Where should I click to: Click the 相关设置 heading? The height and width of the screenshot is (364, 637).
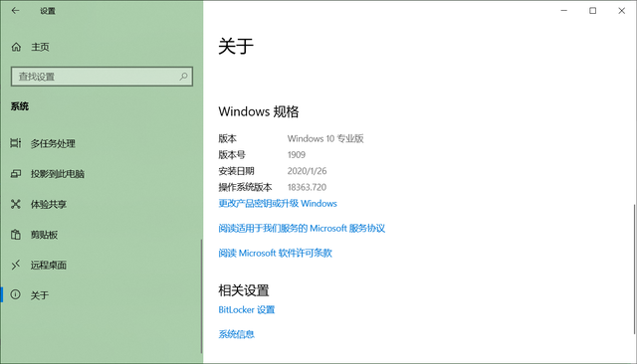pos(244,290)
